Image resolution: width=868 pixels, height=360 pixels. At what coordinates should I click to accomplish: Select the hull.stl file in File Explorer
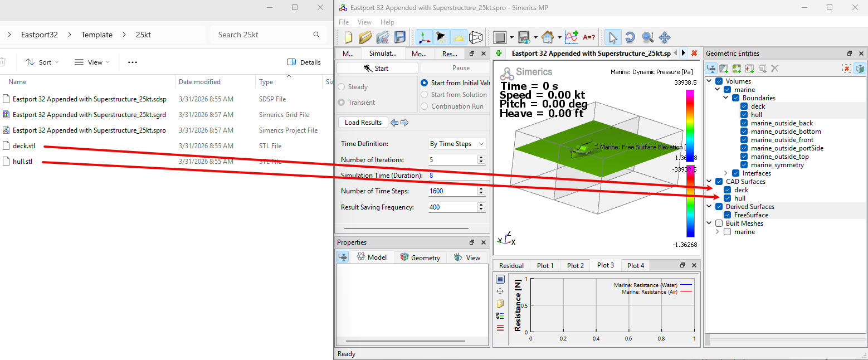coord(22,162)
